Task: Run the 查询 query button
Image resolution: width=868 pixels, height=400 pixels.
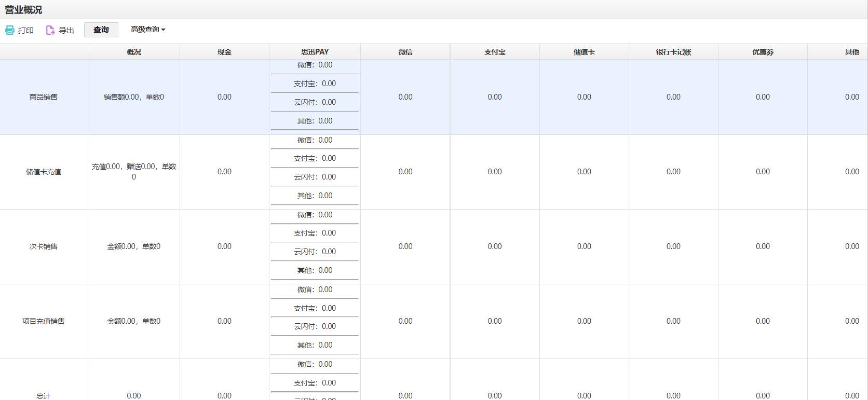Action: tap(101, 30)
